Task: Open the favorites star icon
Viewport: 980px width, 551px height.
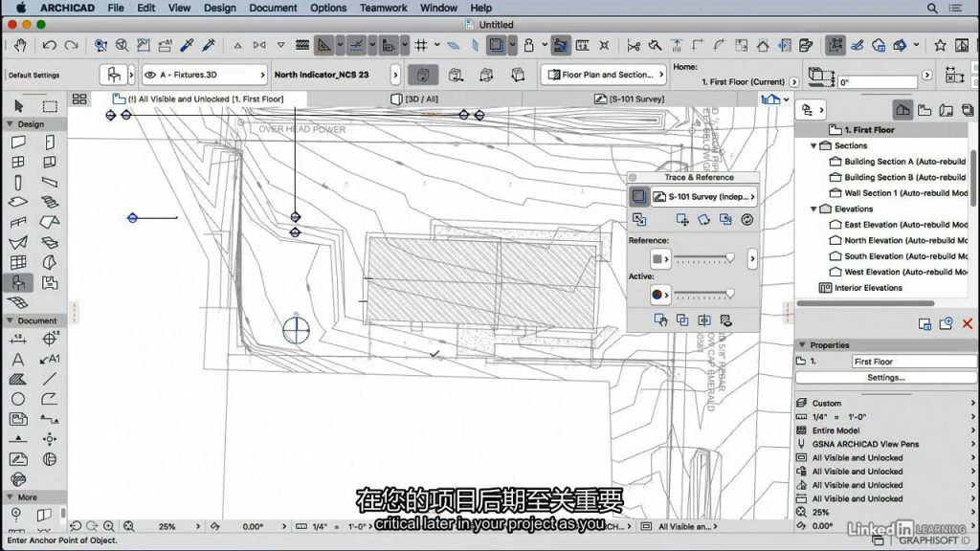Action: coord(940,45)
